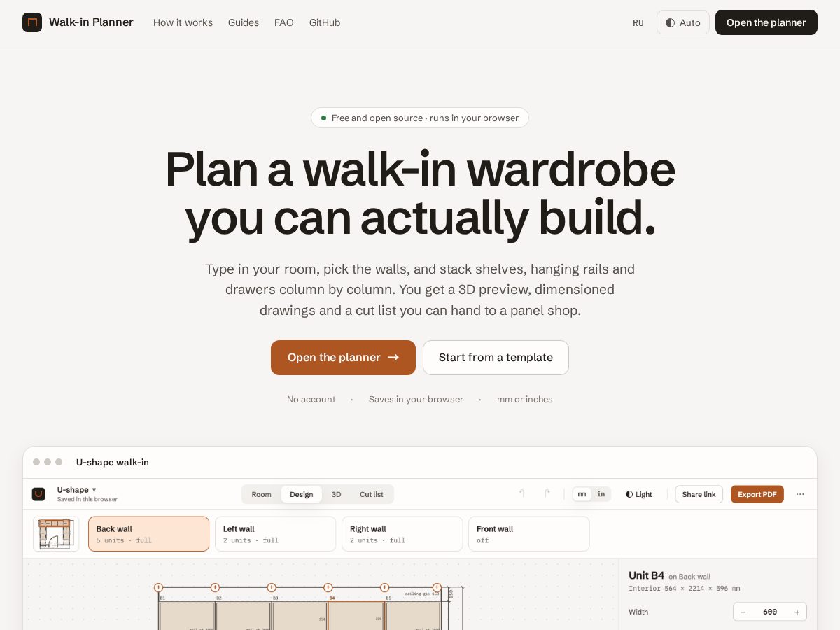Viewport: 840px width, 630px height.
Task: Click the plus handle at the left edge of unit B1
Action: [158, 587]
